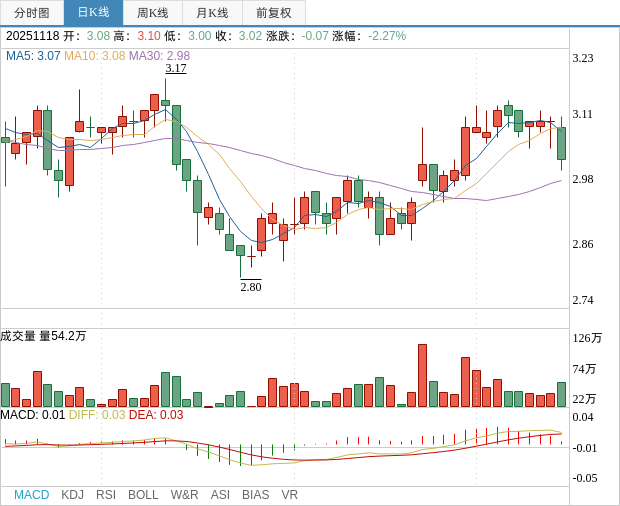Click the 成交量 量54.2万 label

43,336
